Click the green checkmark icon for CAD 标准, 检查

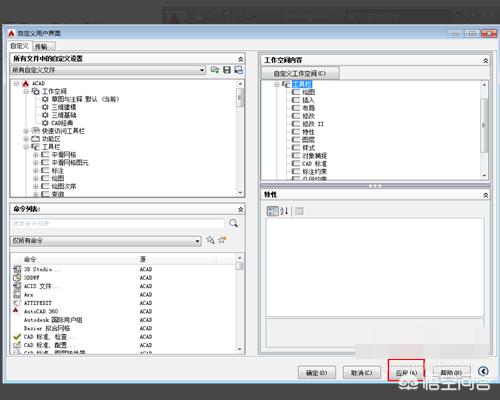pyautogui.click(x=17, y=337)
